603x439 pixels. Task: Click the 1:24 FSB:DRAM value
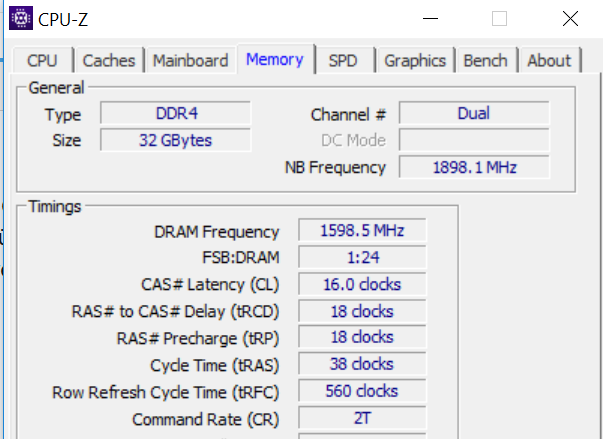(362, 257)
